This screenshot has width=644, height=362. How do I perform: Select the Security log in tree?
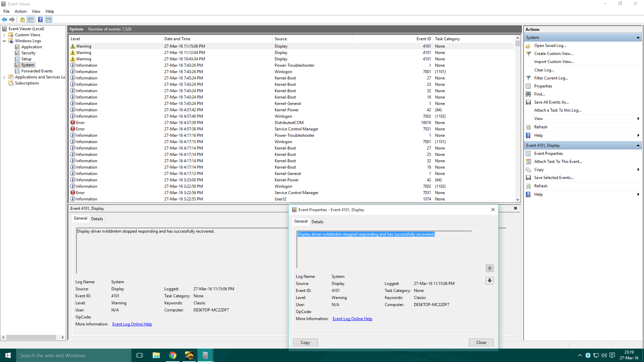(x=28, y=53)
